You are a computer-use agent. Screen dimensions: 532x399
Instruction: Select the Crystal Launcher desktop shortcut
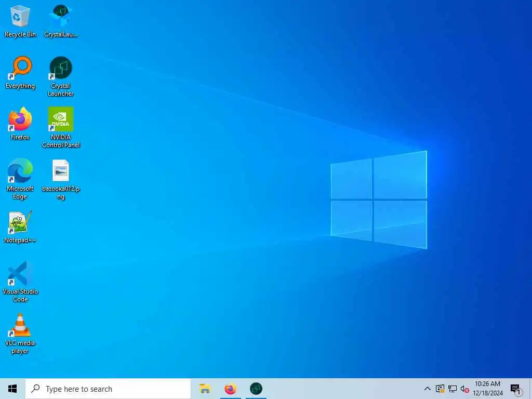tap(61, 76)
